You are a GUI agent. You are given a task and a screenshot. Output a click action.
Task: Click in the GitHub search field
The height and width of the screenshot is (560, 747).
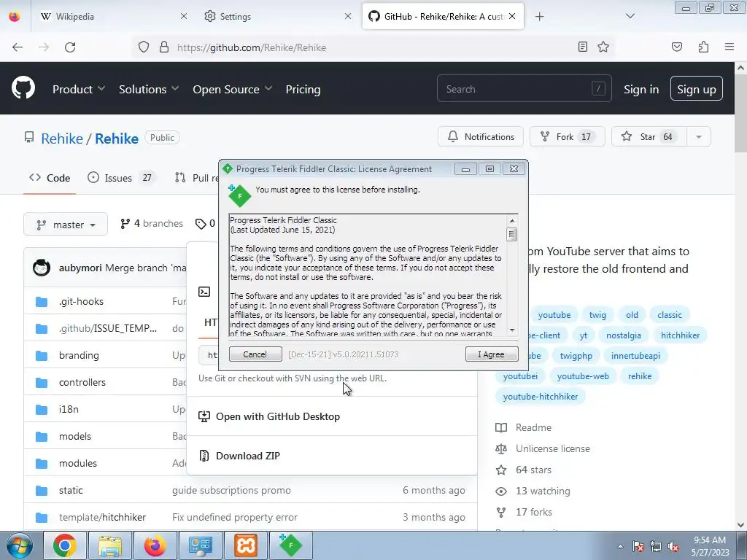coord(524,88)
